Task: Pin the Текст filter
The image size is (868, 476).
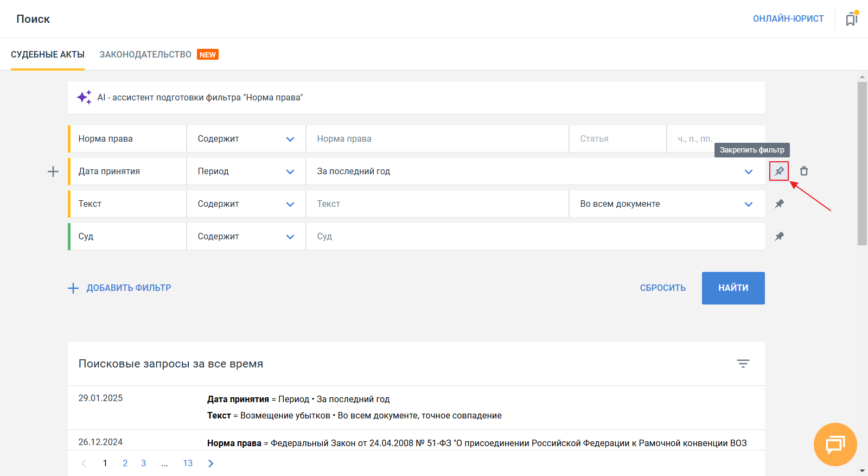Action: [x=779, y=204]
